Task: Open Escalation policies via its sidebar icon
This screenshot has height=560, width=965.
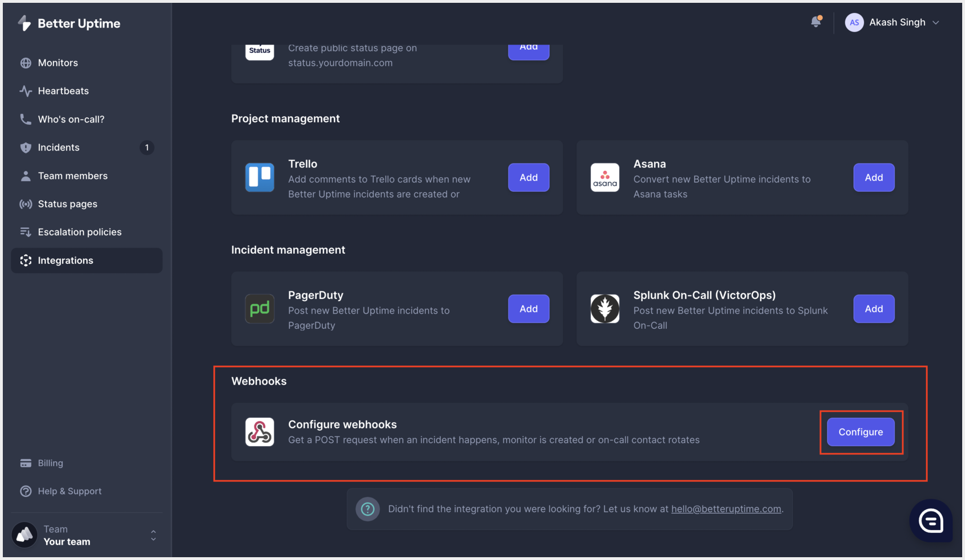Action: pos(26,232)
